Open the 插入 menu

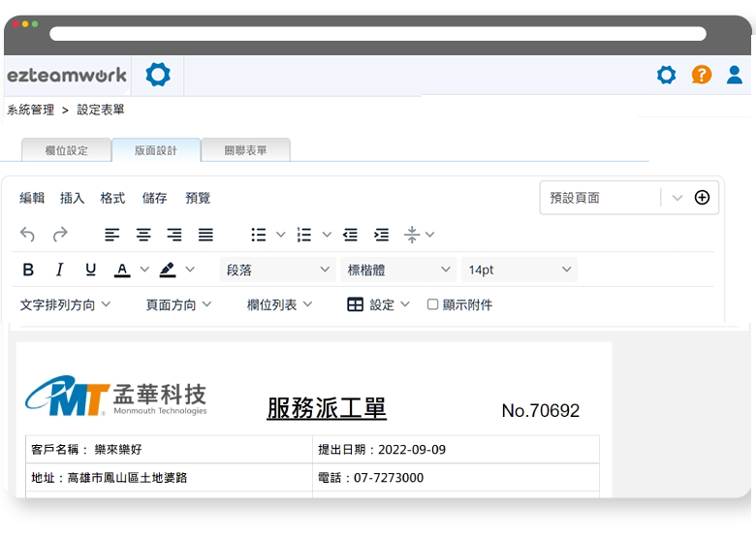pos(73,198)
